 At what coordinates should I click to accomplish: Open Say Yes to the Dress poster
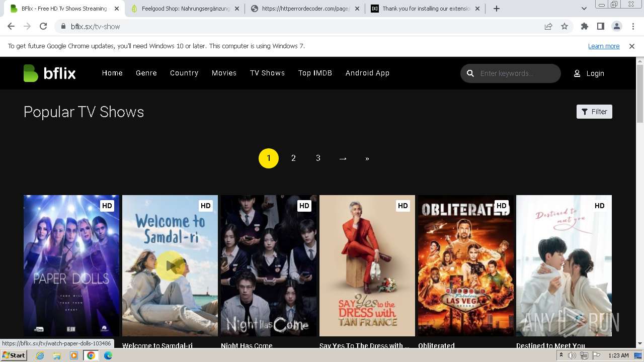click(367, 265)
